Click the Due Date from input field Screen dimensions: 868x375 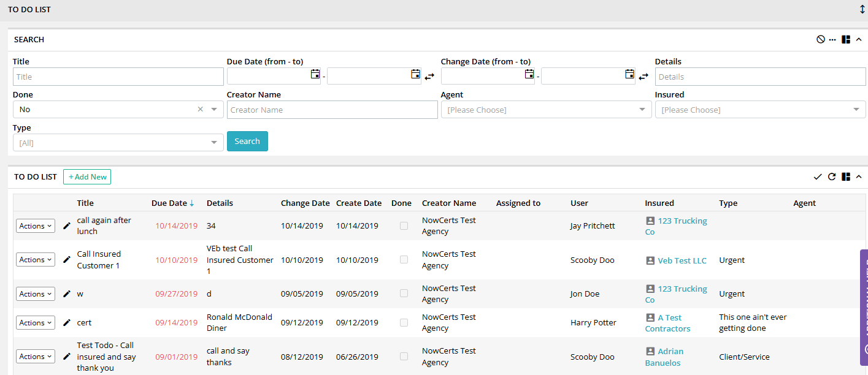point(269,76)
